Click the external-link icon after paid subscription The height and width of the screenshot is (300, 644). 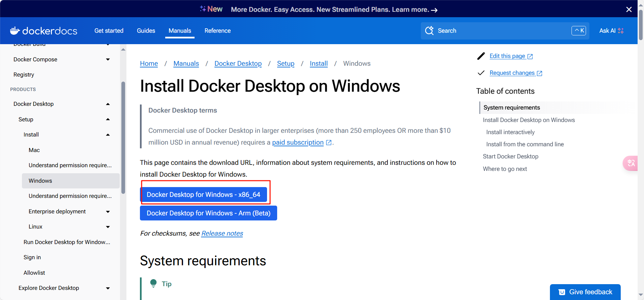click(x=329, y=143)
